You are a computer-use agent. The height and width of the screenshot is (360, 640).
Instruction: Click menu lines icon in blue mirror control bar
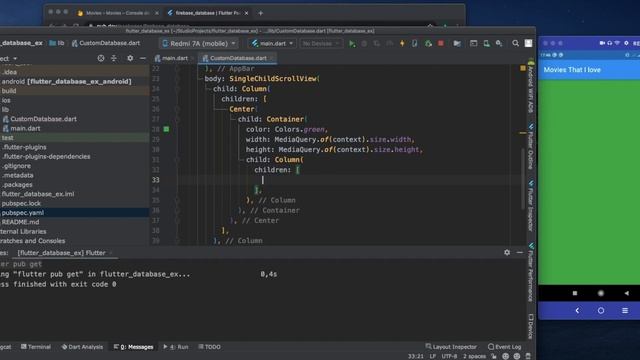625,311
